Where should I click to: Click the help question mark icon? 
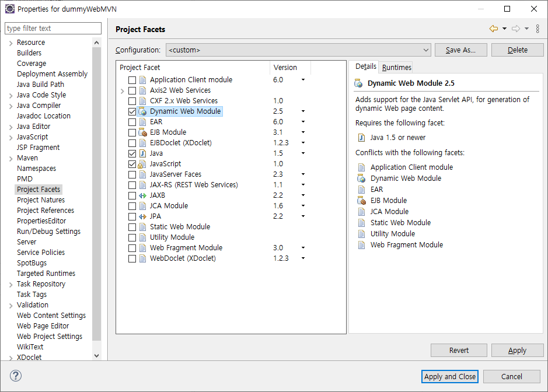pyautogui.click(x=16, y=376)
